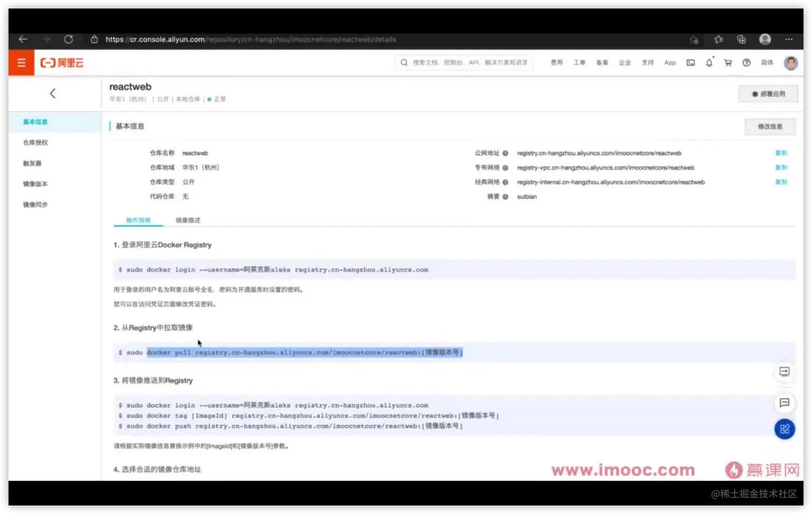Screen dimensions: 812x514
Task: Click the browser address bar URL
Action: coord(251,39)
